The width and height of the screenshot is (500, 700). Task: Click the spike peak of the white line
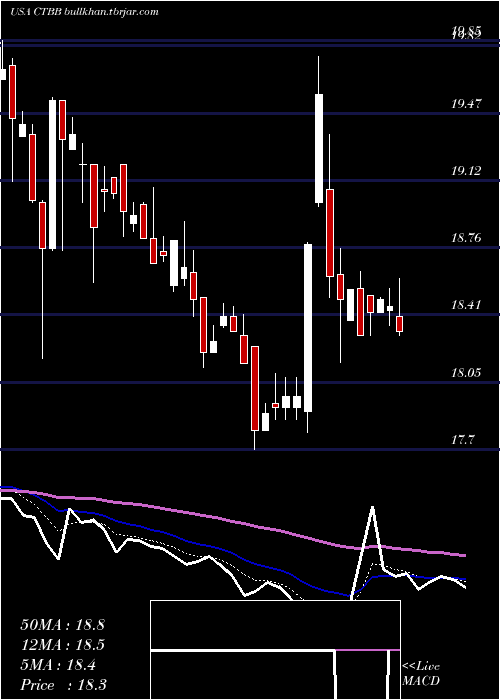(x=372, y=508)
